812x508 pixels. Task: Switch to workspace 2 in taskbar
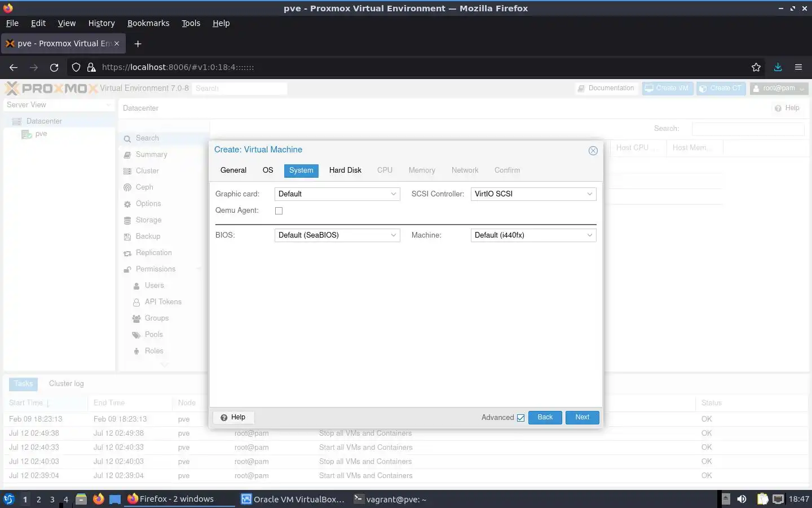pos(38,500)
